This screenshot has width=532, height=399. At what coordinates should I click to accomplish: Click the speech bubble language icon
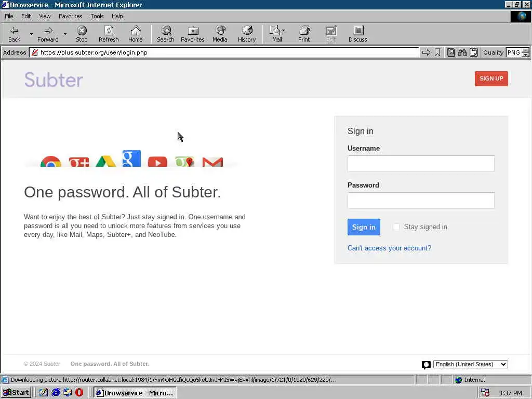[x=426, y=365]
